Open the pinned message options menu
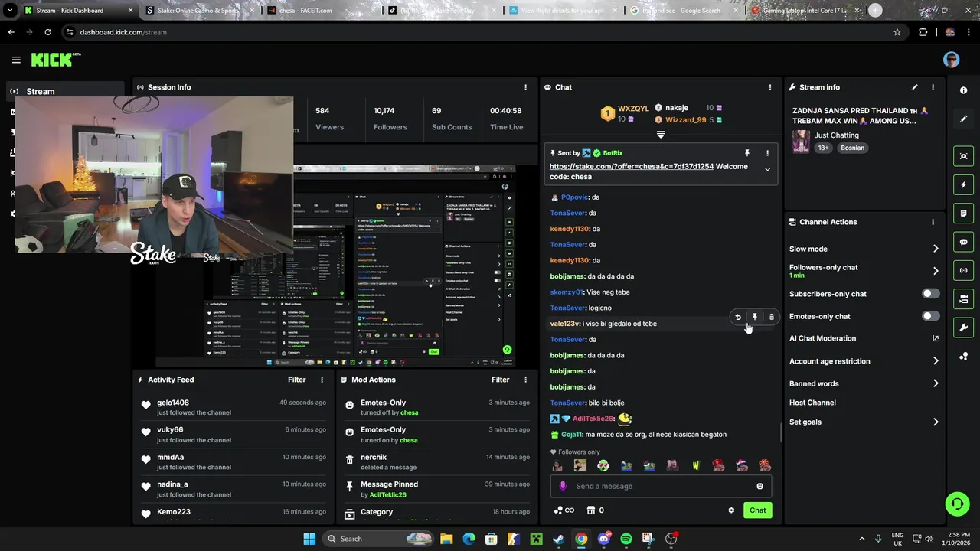 pos(767,153)
